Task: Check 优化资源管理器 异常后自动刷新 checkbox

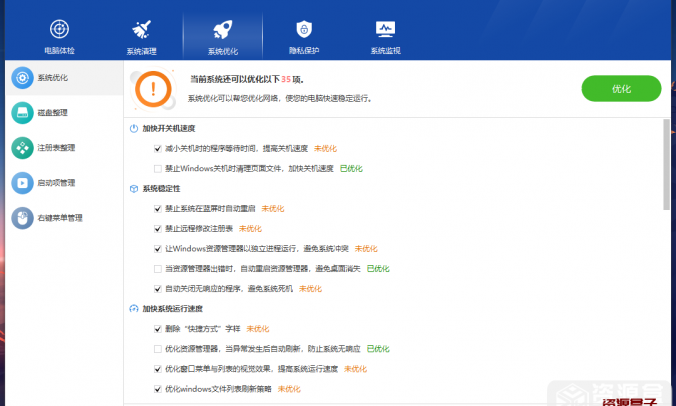Action: [158, 349]
